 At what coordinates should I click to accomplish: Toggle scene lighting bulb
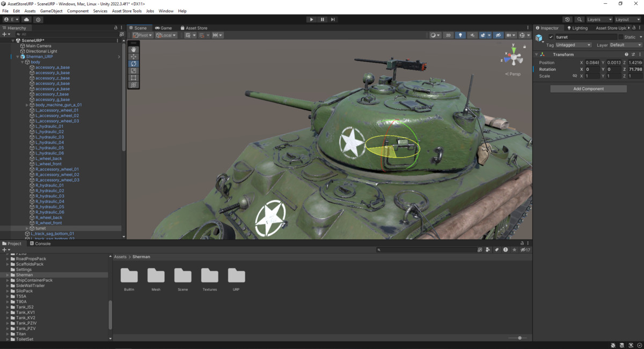pyautogui.click(x=460, y=35)
